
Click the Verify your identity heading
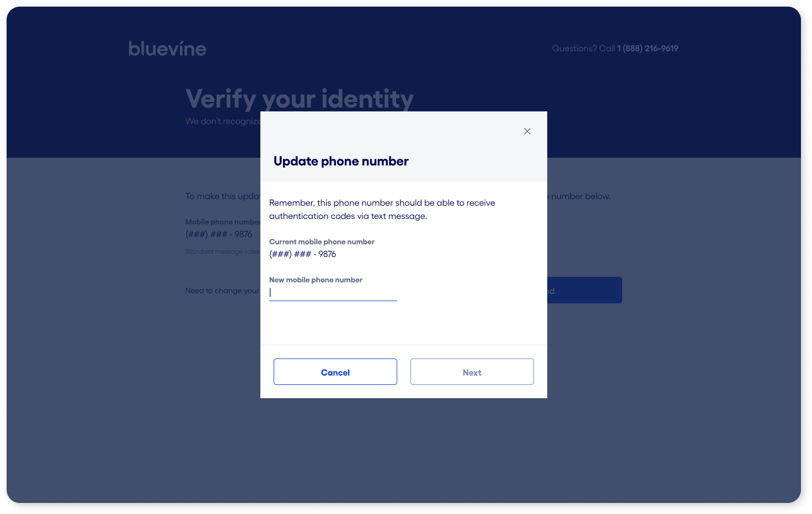tap(300, 99)
